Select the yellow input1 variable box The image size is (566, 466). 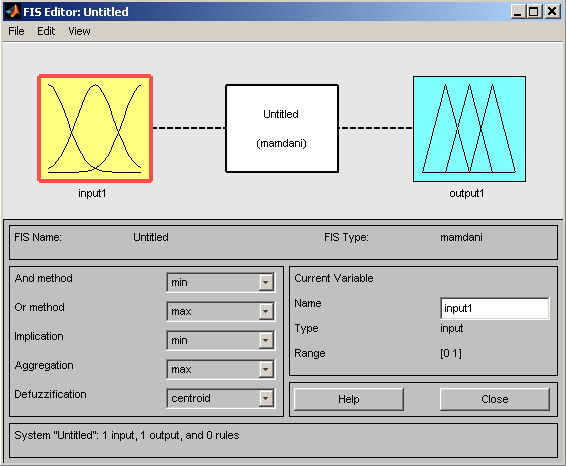(95, 129)
